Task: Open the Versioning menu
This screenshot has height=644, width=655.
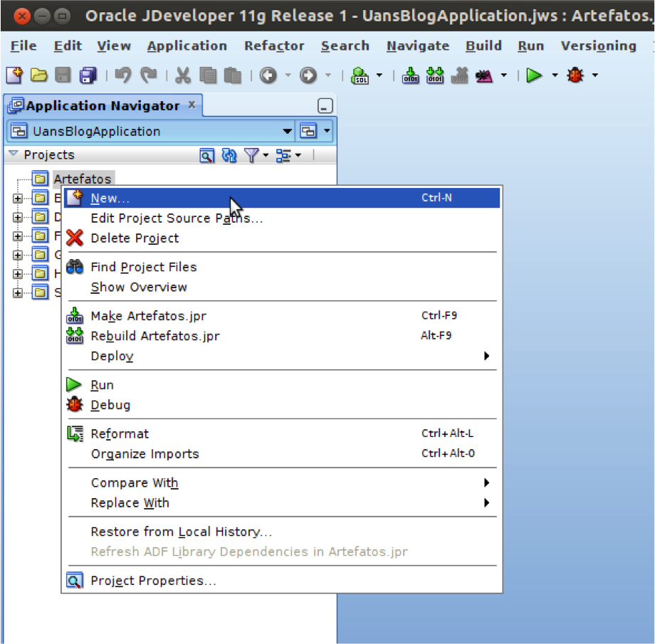Action: pos(599,46)
